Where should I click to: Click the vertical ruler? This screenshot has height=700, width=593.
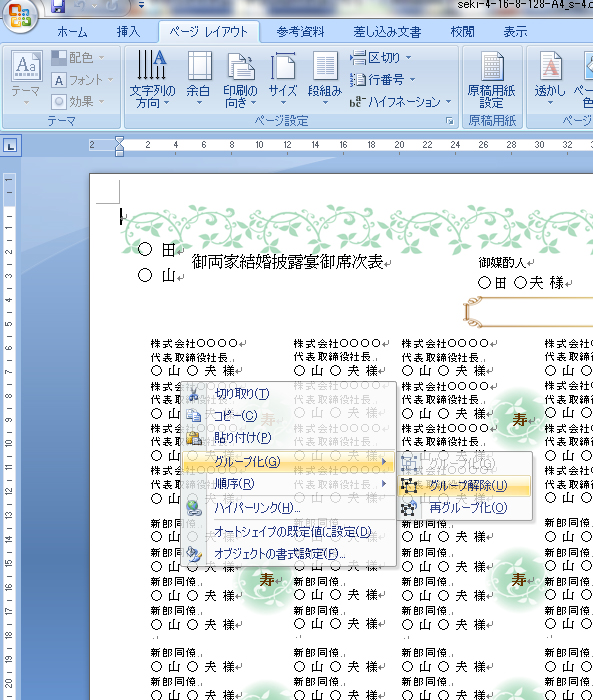9,435
